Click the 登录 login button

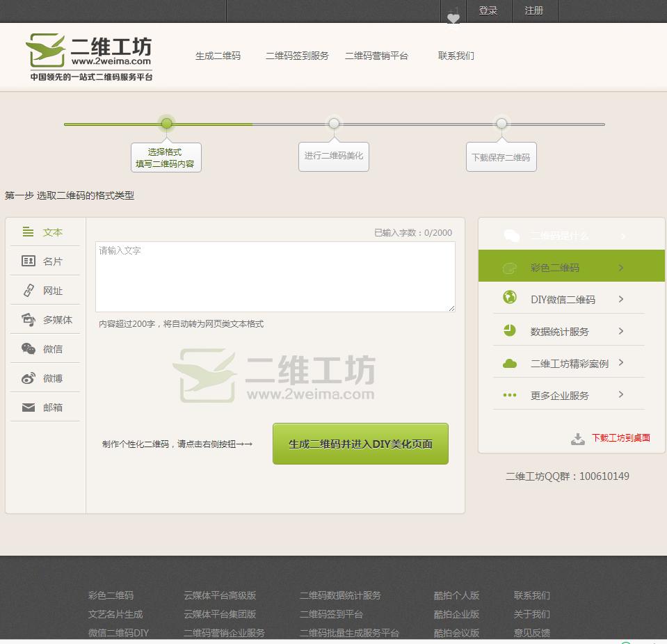pyautogui.click(x=488, y=10)
